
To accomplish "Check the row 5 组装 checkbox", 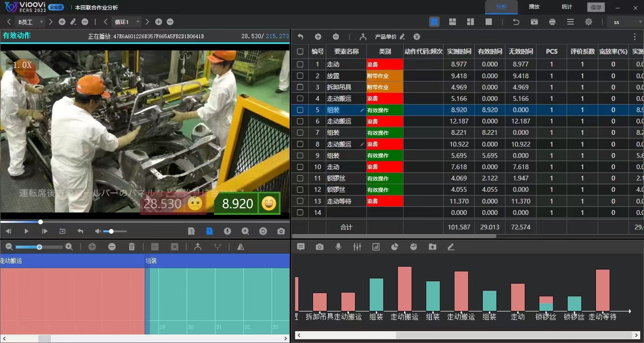I will 300,110.
